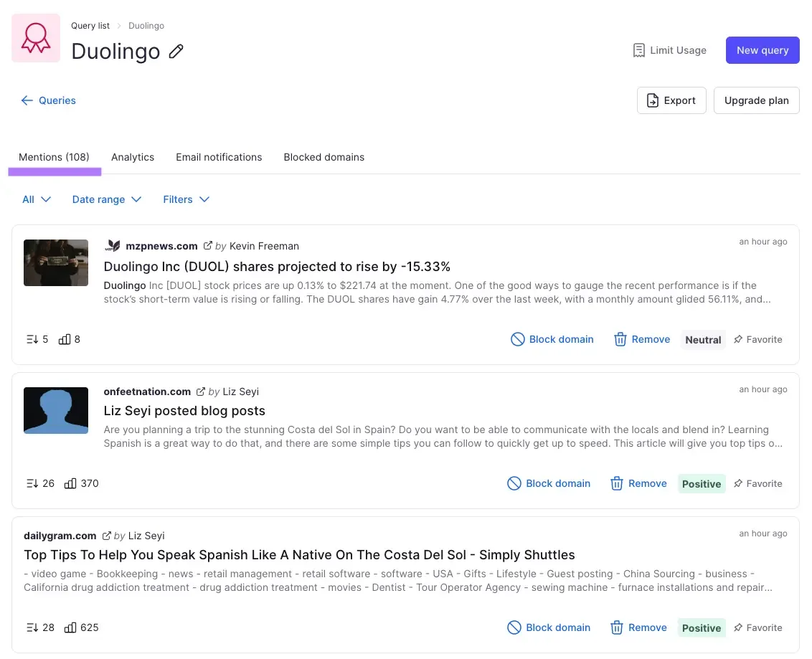Expand the All dropdown filter
This screenshot has height=659, width=812.
37,199
